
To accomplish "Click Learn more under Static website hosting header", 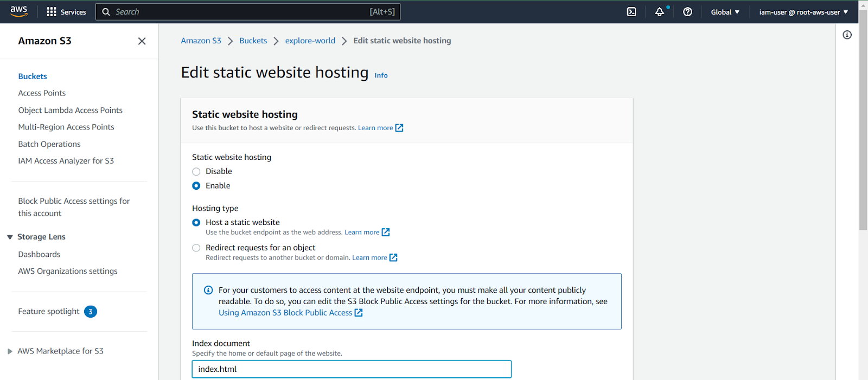I will tap(375, 128).
